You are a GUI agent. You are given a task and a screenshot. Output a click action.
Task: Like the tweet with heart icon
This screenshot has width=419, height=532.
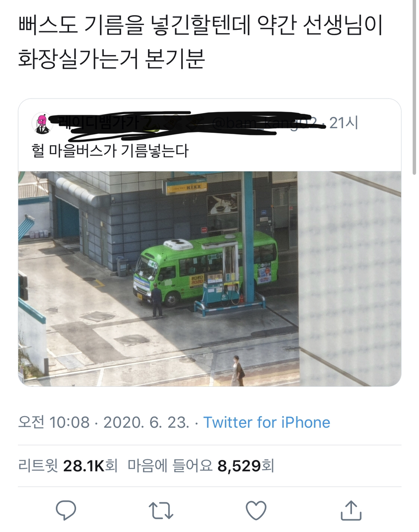pos(256,511)
